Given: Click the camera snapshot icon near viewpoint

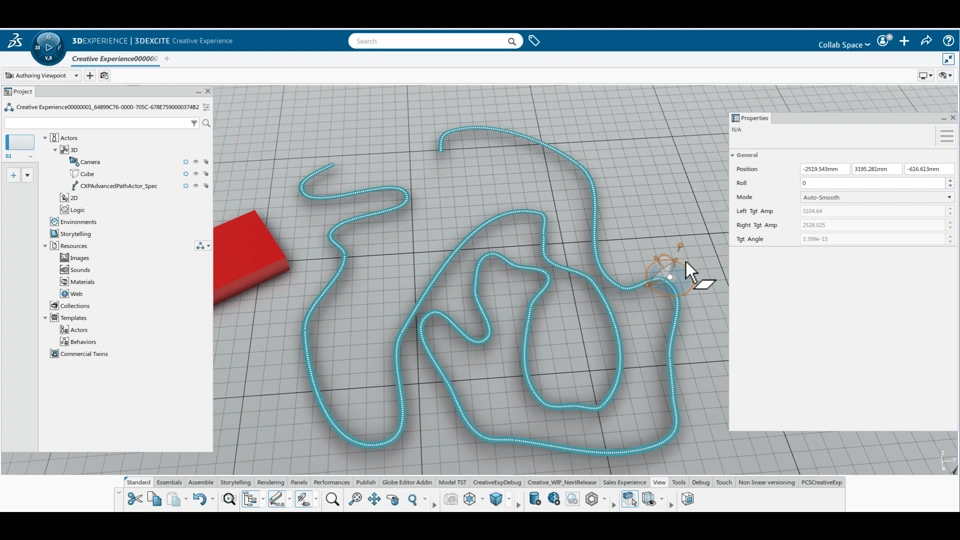Looking at the screenshot, I should pyautogui.click(x=104, y=75).
